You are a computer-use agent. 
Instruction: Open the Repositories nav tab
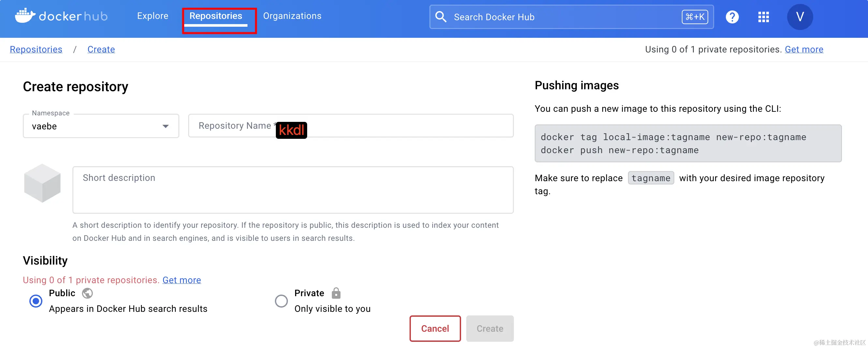click(216, 16)
